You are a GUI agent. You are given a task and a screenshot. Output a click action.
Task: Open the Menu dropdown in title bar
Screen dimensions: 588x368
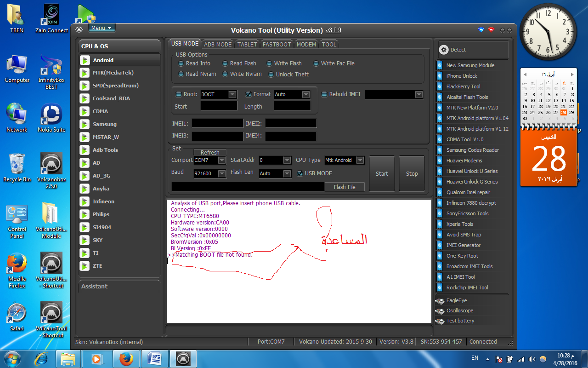[102, 28]
